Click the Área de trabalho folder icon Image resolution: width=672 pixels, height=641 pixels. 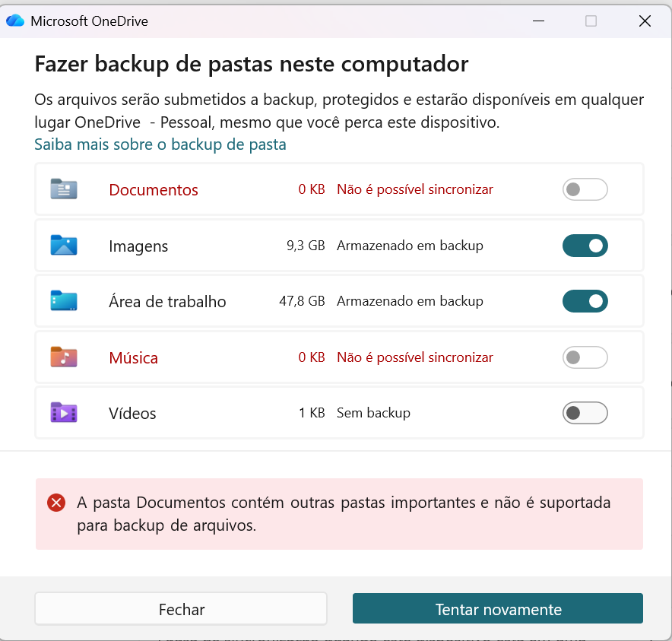(64, 301)
